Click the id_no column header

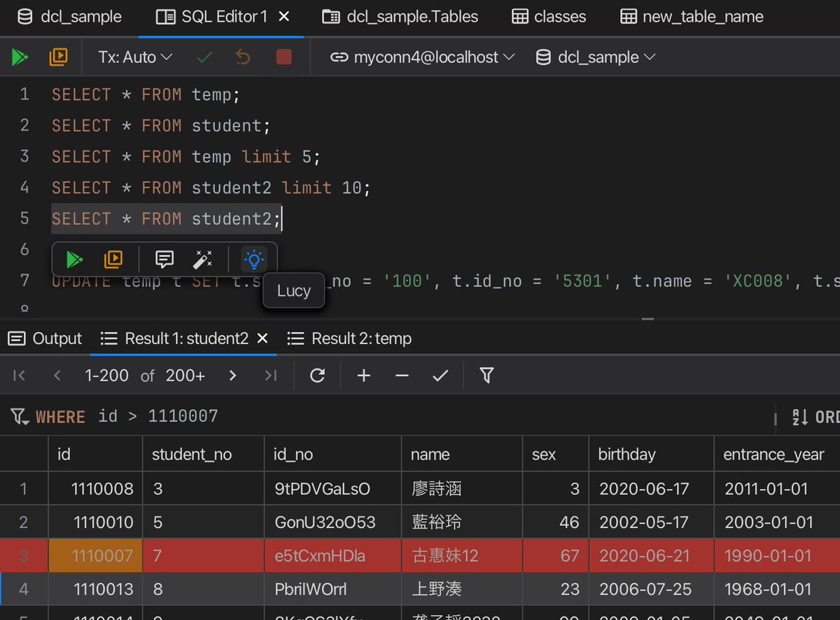click(332, 455)
